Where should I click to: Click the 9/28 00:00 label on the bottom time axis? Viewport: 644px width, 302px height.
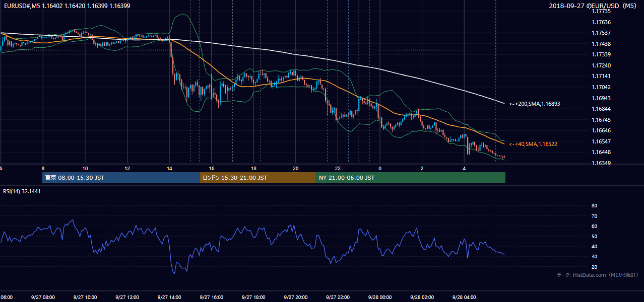[x=379, y=297]
